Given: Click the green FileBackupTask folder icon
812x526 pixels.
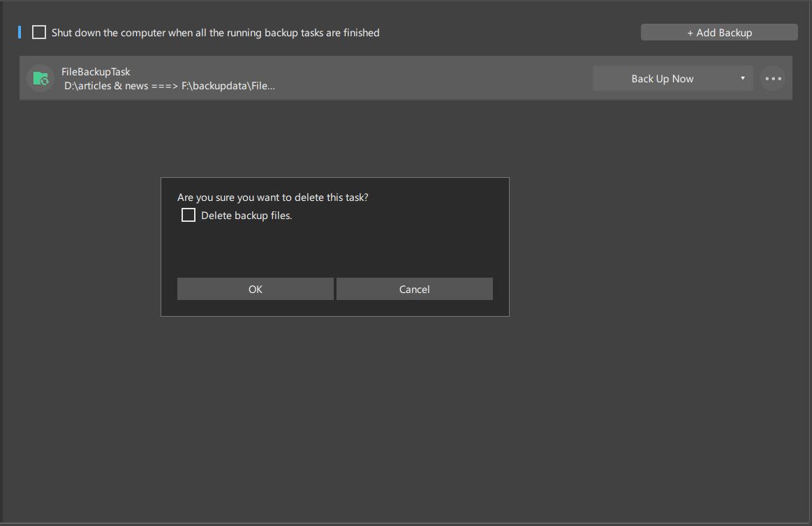Looking at the screenshot, I should coord(40,79).
